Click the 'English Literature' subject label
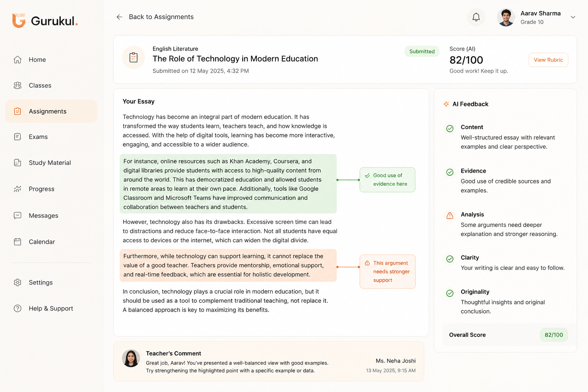588x392 pixels. click(x=175, y=49)
